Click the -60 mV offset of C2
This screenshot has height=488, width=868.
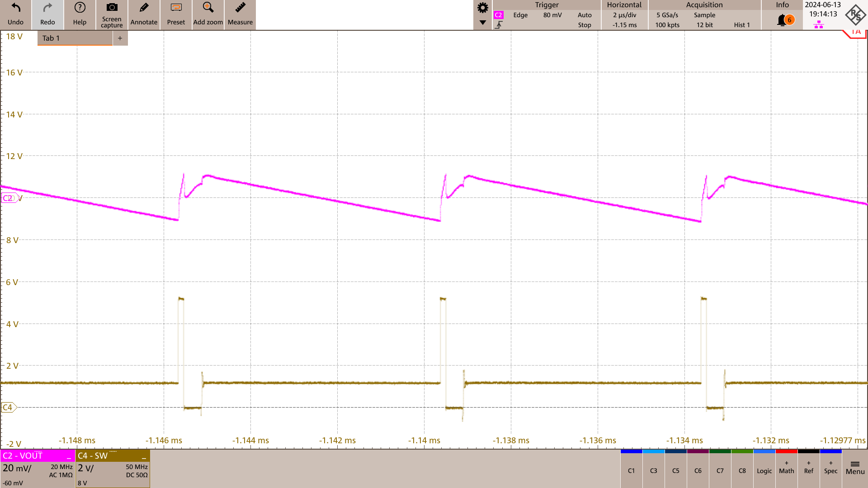(13, 483)
